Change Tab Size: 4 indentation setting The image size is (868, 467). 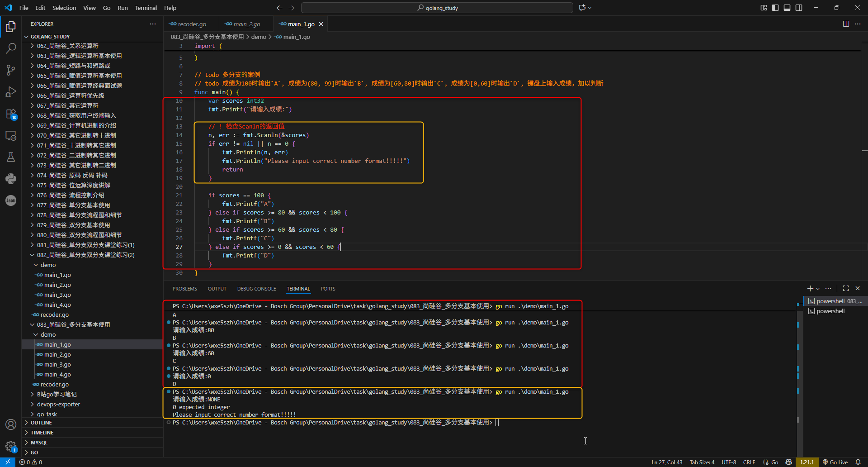coord(702,462)
